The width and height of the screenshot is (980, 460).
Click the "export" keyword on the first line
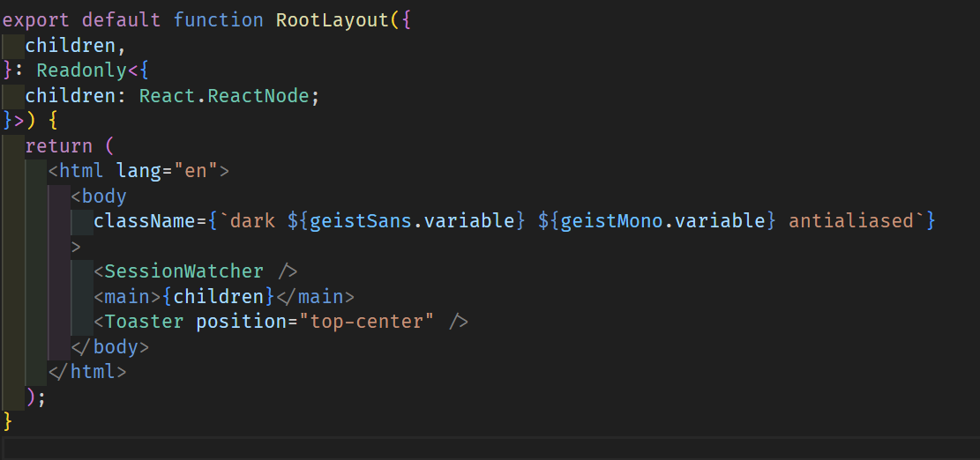click(37, 19)
